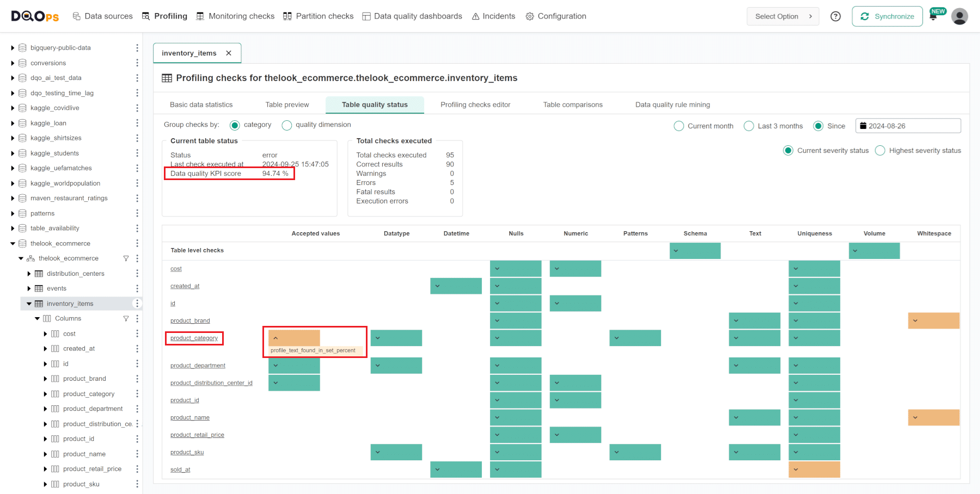The image size is (980, 494).
Task: Click the table icon in the Profiling checks header
Action: tap(167, 78)
